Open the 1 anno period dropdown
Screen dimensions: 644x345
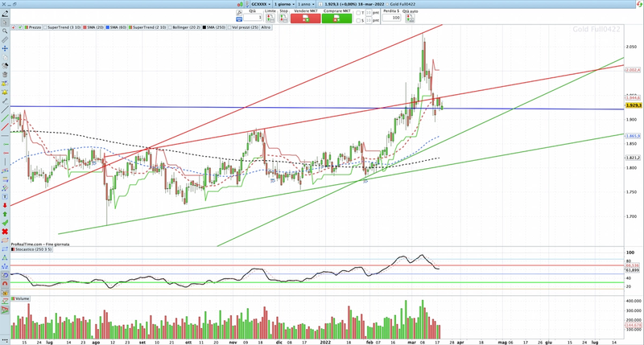(x=307, y=4)
